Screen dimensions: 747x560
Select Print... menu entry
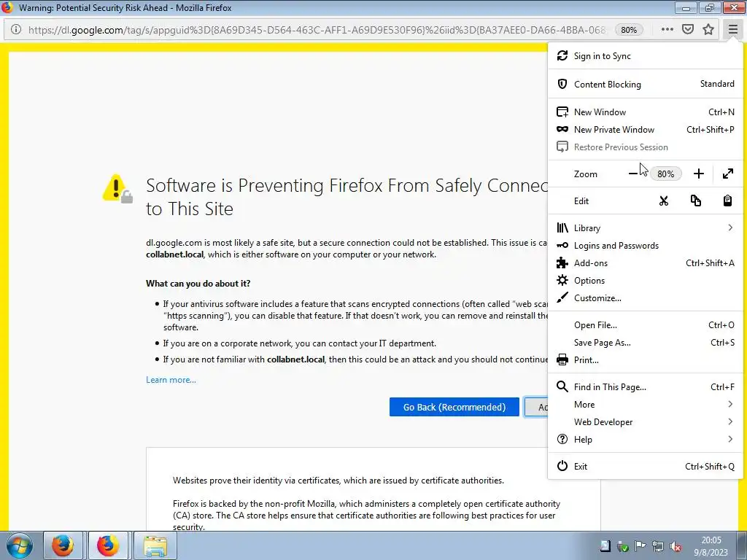click(x=646, y=360)
